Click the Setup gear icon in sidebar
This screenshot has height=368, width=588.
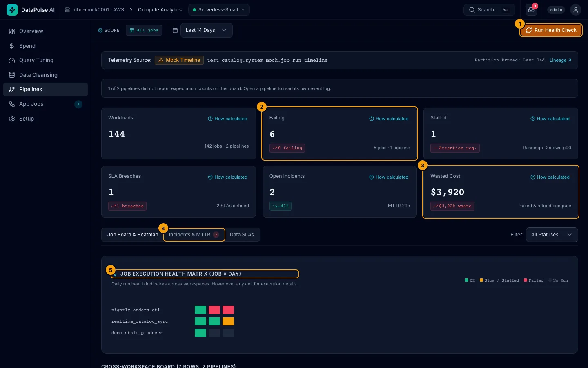pyautogui.click(x=12, y=119)
